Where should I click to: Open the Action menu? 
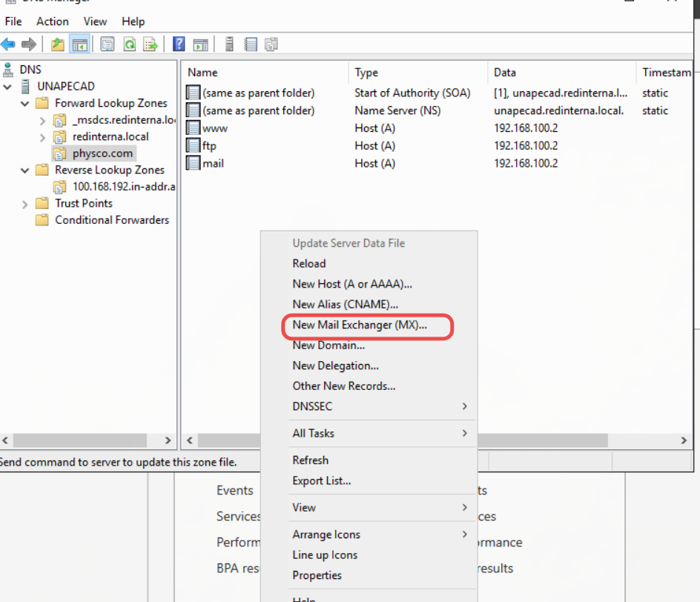tap(53, 21)
